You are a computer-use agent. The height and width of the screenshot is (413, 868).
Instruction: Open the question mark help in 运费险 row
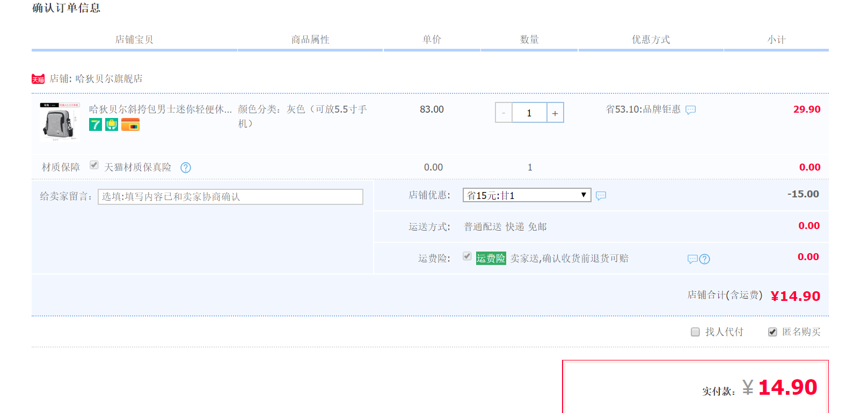click(x=705, y=259)
